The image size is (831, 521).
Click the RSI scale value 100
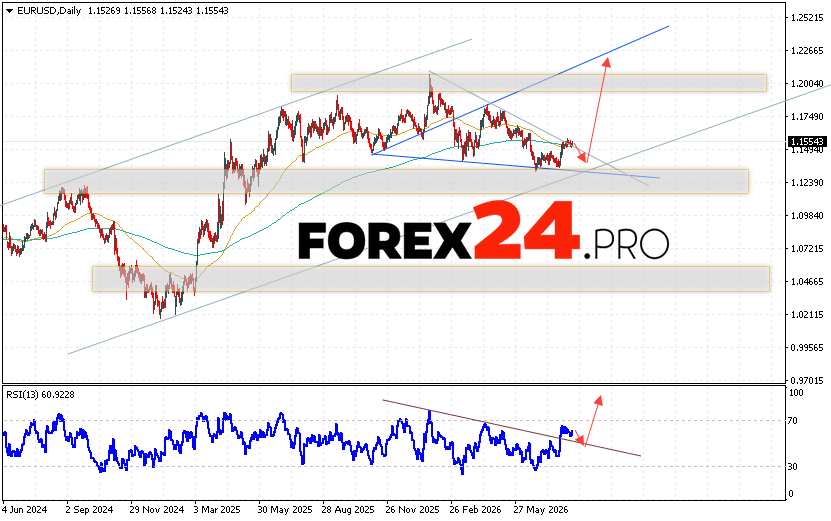796,393
